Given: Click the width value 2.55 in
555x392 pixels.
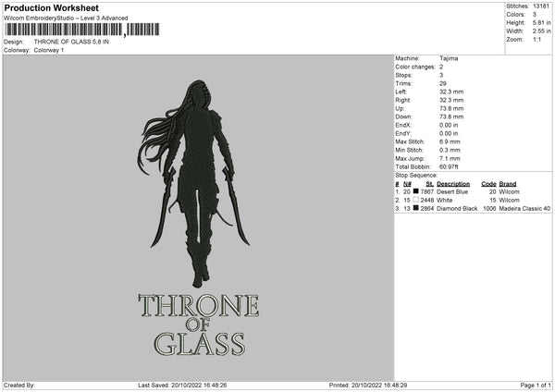Looking at the screenshot, I should click(x=541, y=31).
